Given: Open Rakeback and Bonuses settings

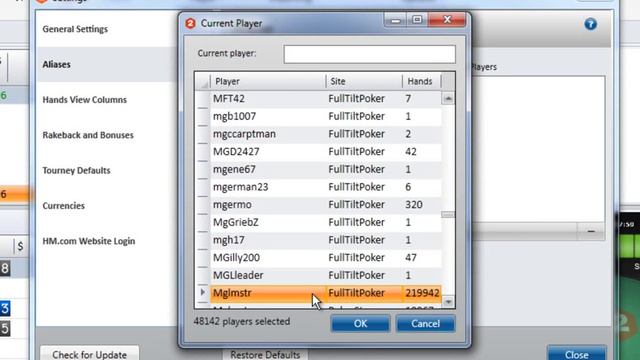Looking at the screenshot, I should 88,135.
